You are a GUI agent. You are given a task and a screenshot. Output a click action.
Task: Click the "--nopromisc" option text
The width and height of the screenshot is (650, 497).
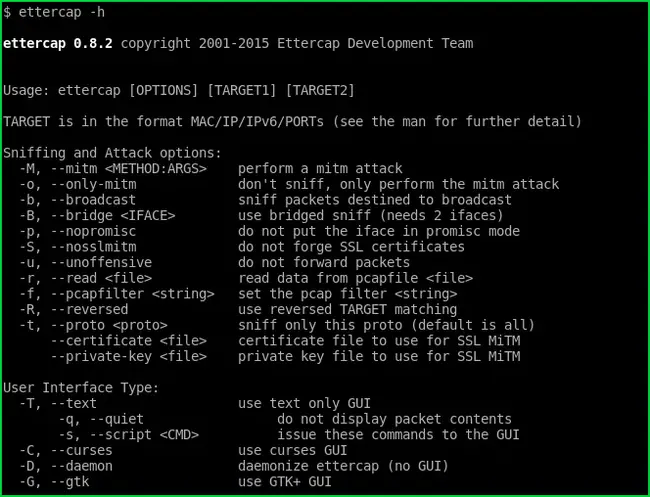(90, 231)
